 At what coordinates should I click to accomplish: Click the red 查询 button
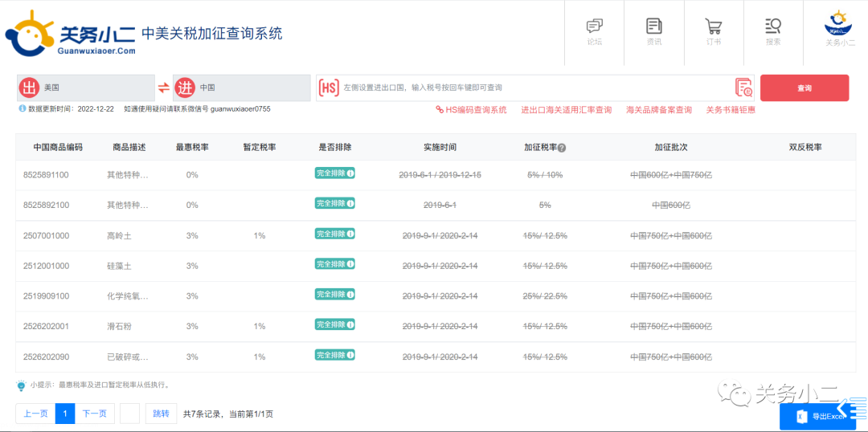click(x=805, y=88)
